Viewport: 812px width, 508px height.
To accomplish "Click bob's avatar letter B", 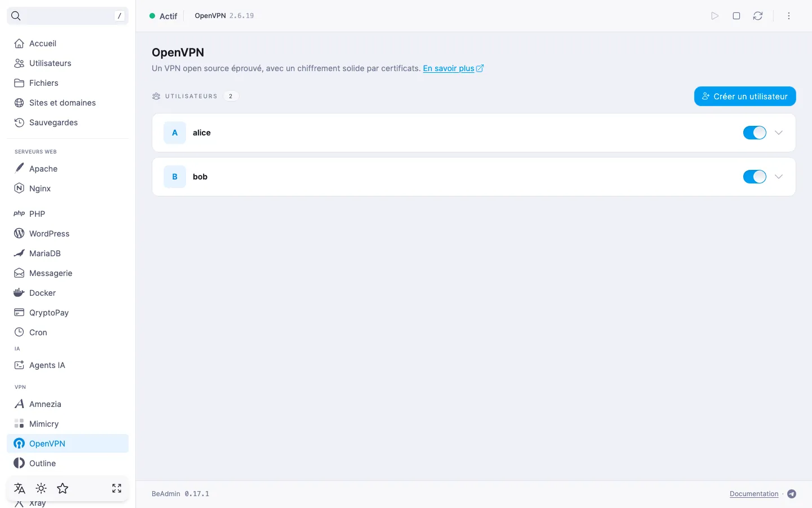I will click(175, 177).
